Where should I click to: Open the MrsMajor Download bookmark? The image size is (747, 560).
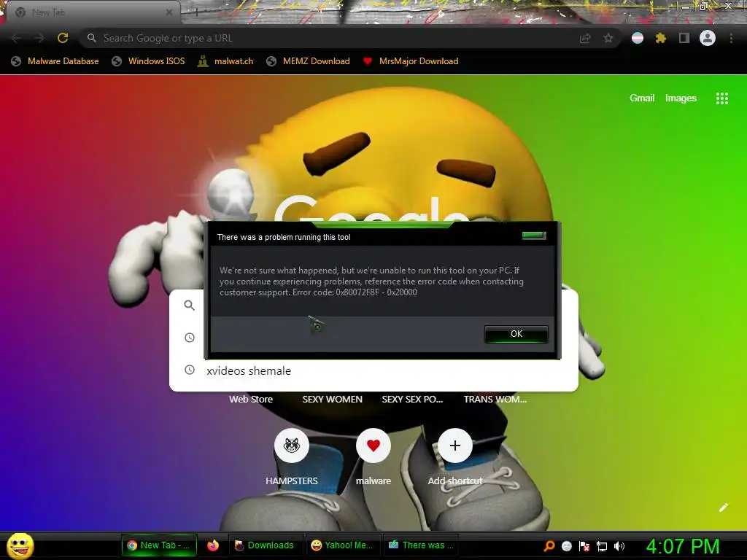pyautogui.click(x=411, y=61)
